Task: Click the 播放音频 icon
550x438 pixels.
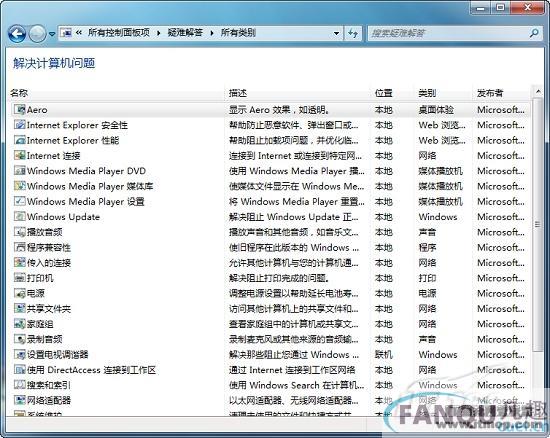Action: pos(19,232)
